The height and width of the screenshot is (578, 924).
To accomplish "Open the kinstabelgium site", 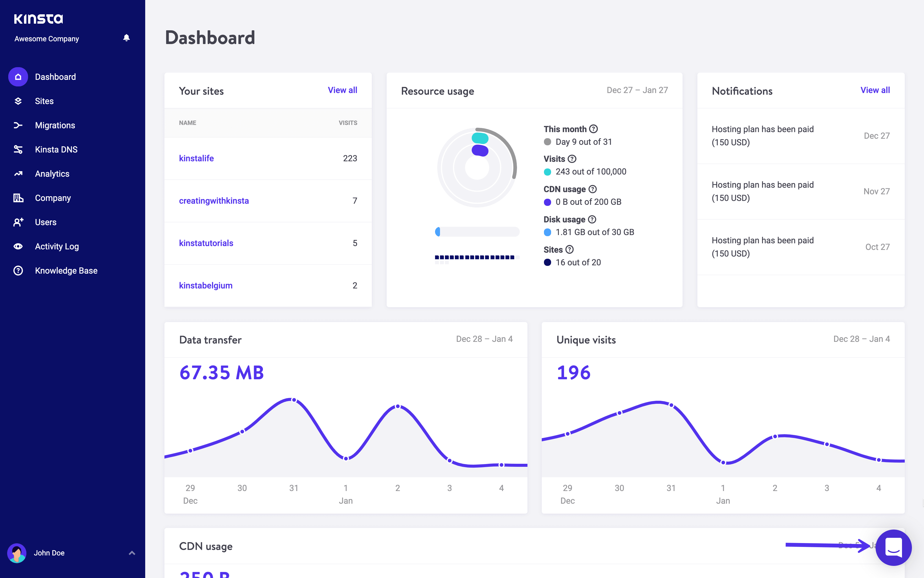I will point(206,286).
